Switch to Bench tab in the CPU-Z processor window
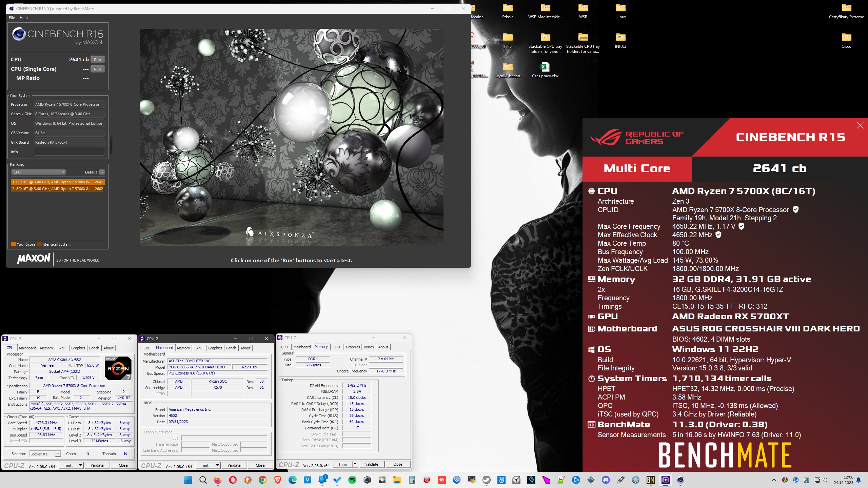 (x=94, y=348)
